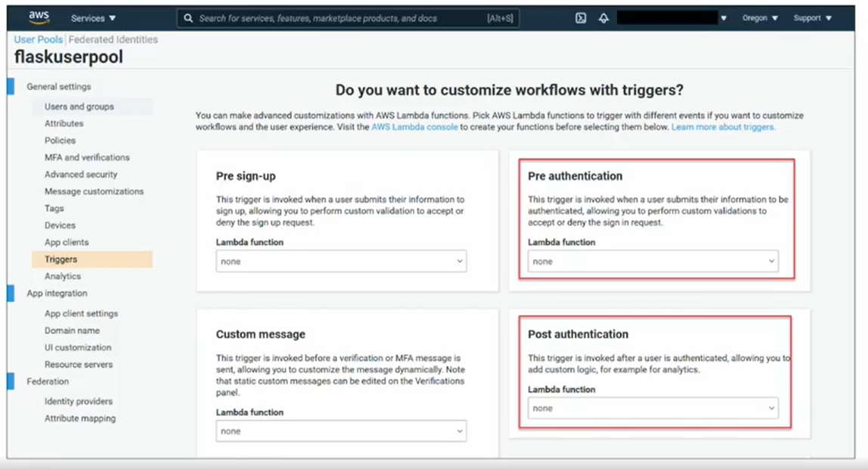868x469 pixels.
Task: Select App integration in sidebar
Action: (x=57, y=293)
